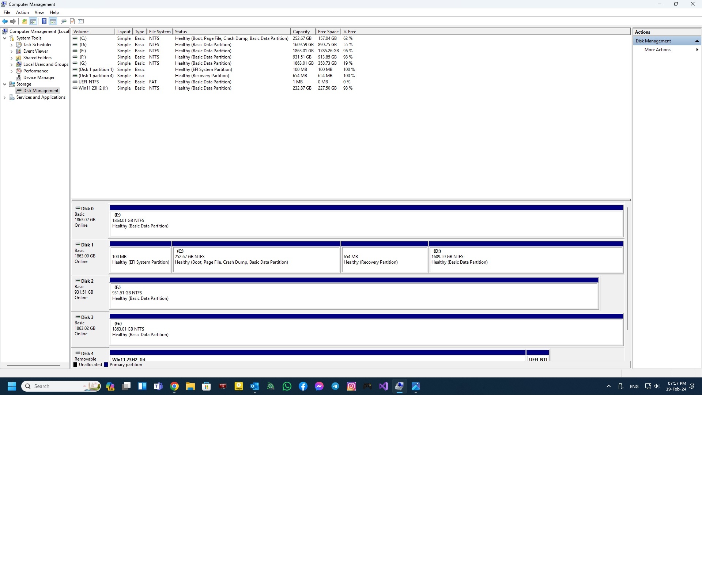The height and width of the screenshot is (588, 702).
Task: Collapse the Disk Management section in Actions pane
Action: coord(697,41)
